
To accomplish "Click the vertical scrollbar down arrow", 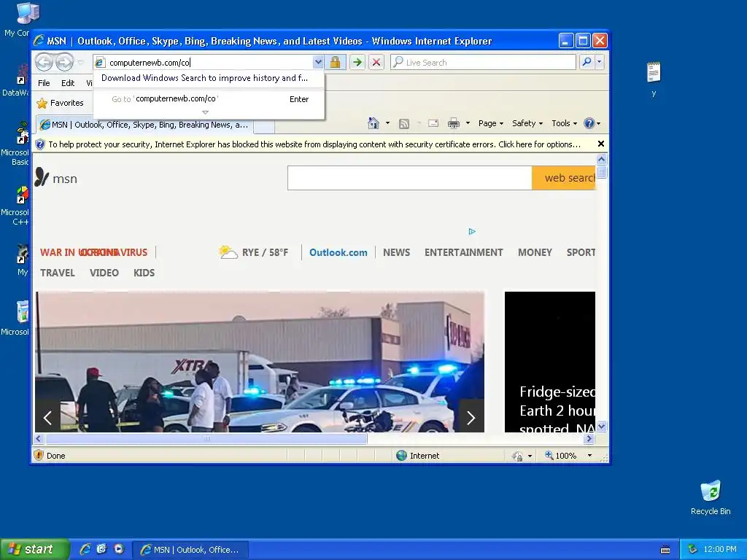I will (x=601, y=426).
